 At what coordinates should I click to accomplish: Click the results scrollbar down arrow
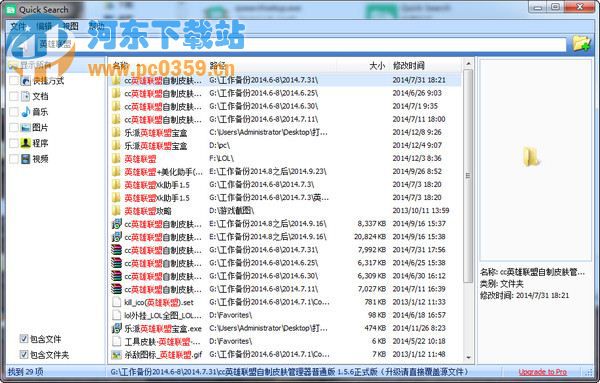[468, 358]
